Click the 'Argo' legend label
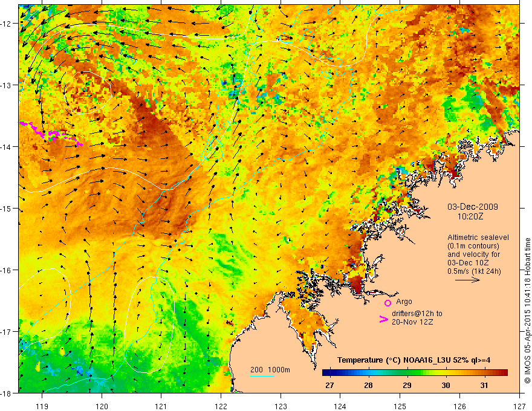The height and width of the screenshot is (411, 532). (x=404, y=302)
